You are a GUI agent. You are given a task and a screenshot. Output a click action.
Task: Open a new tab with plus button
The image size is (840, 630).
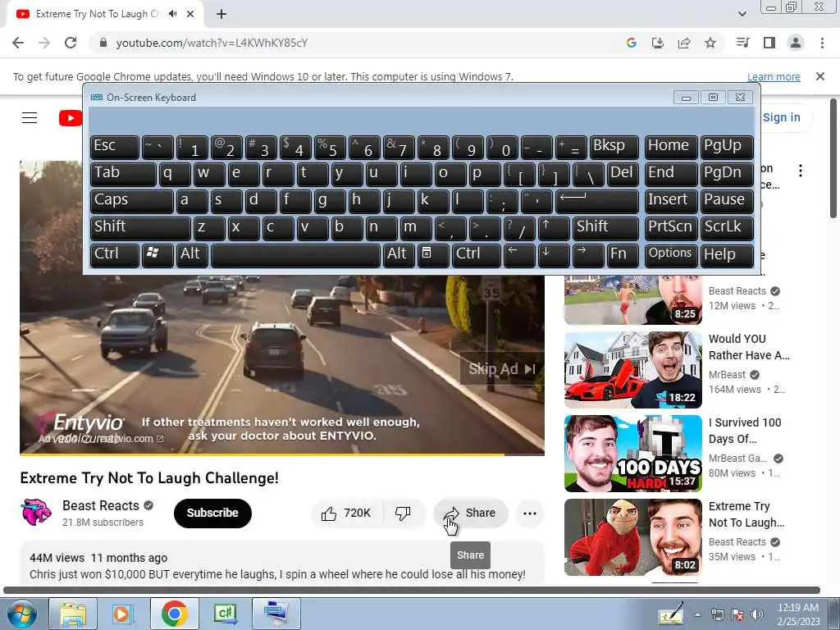point(221,14)
